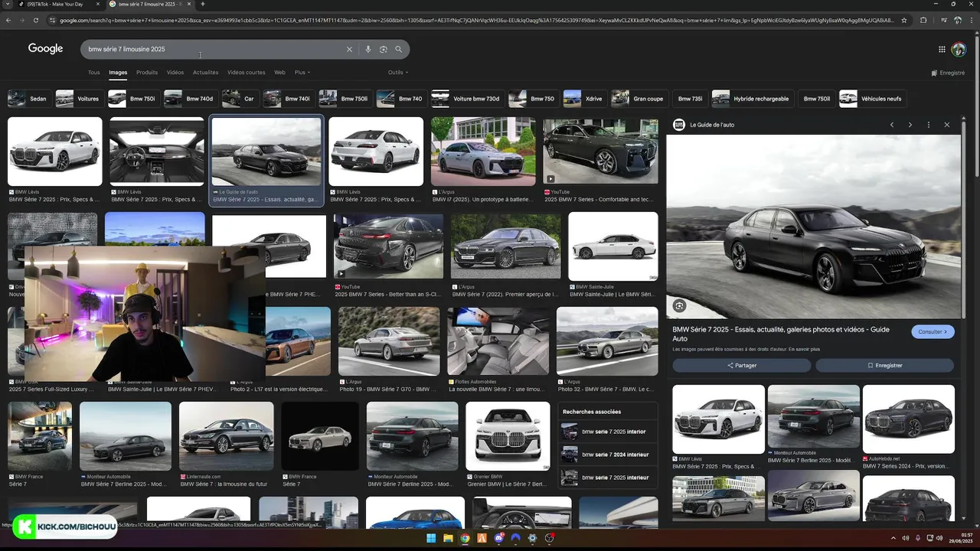Click the Partager button
The width and height of the screenshot is (980, 551).
pos(742,365)
